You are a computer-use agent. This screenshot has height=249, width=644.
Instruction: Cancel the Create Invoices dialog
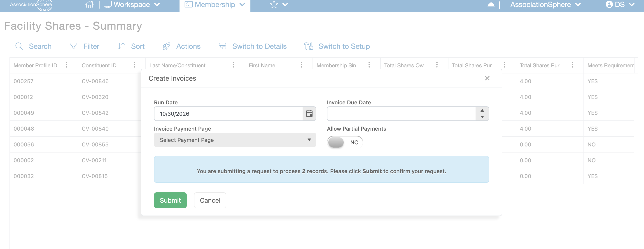coord(210,200)
